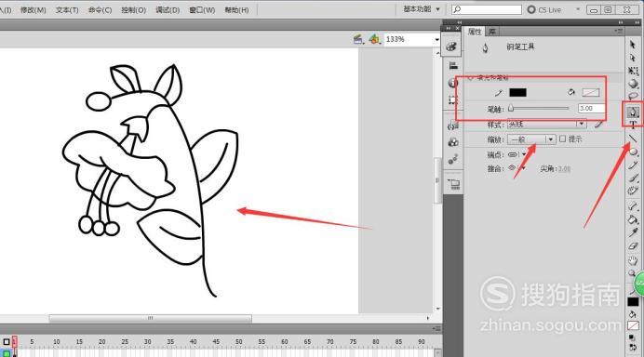The image size is (644, 357).
Task: Select the 3D Rotation tool
Action: pyautogui.click(x=633, y=84)
